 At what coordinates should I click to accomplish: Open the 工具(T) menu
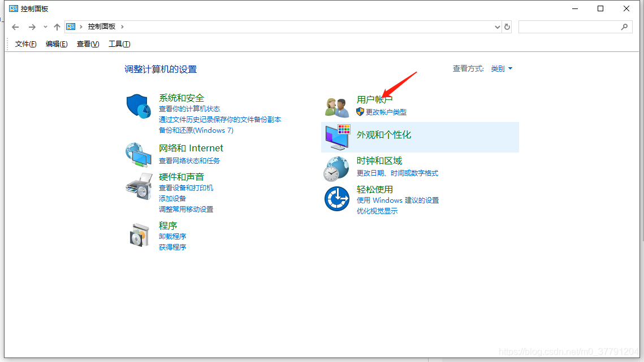click(119, 44)
